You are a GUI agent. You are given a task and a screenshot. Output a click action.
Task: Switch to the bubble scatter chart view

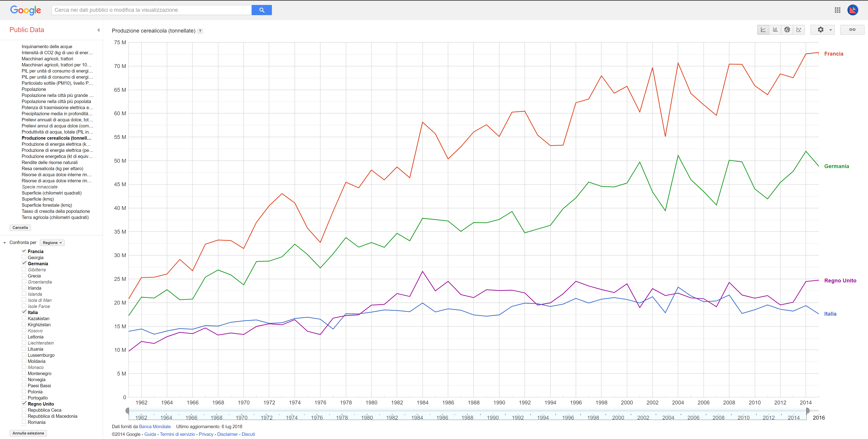(799, 30)
